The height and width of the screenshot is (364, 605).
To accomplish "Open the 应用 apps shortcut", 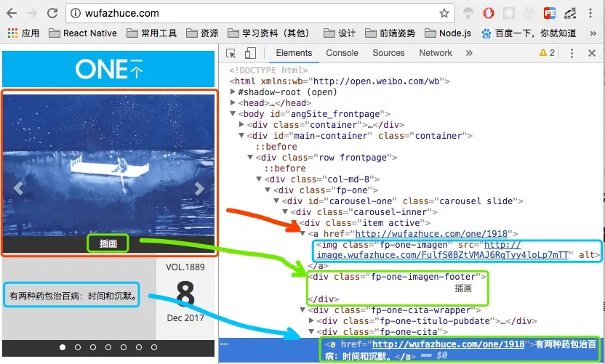I will tap(23, 33).
